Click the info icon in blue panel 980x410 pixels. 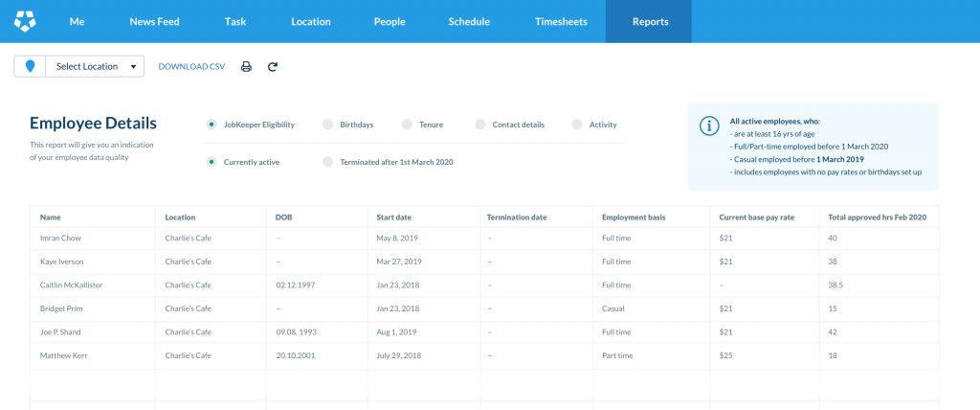coord(709,125)
